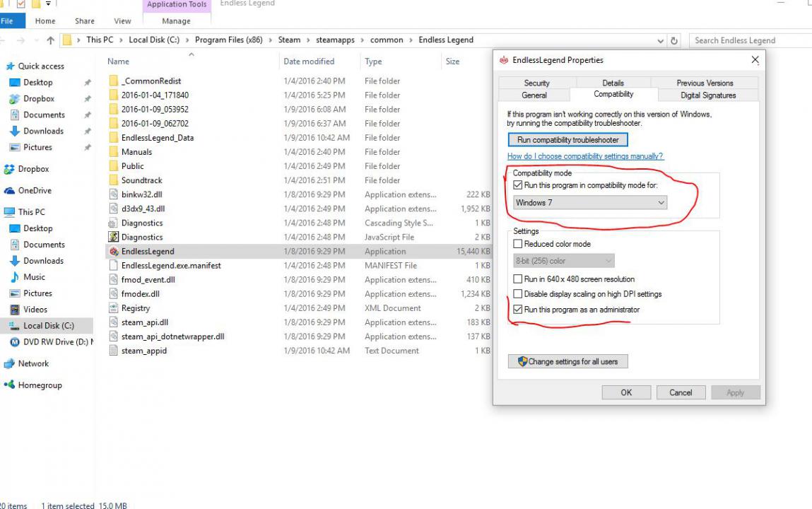This screenshot has height=509, width=812.
Task: Switch to the General tab
Action: (x=534, y=95)
